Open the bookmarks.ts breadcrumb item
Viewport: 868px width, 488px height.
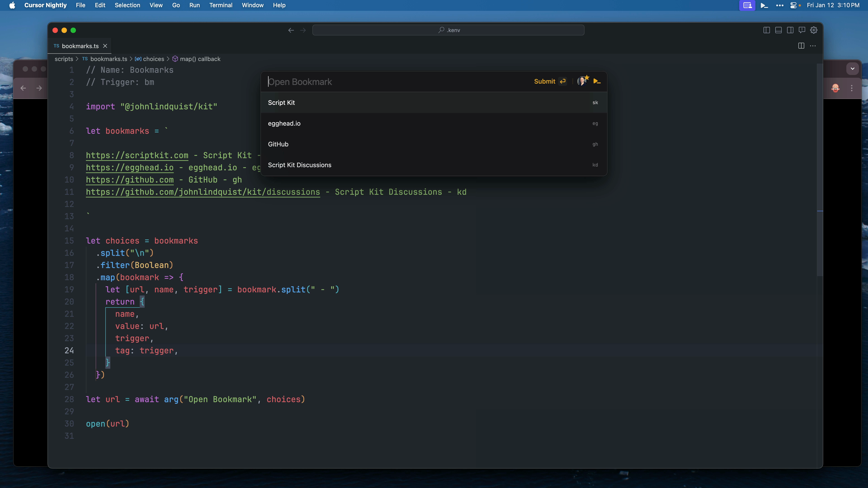[105, 59]
